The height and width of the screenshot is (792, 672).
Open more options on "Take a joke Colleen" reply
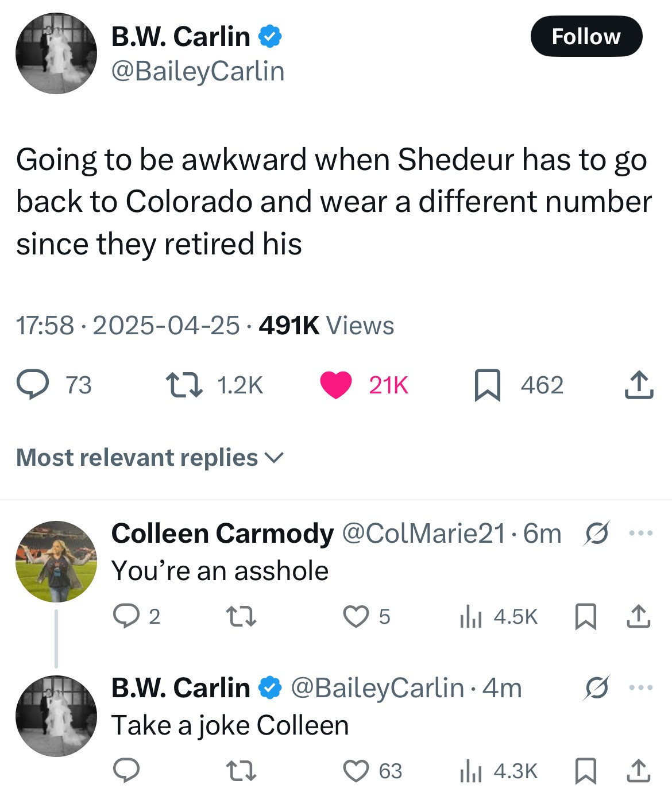pos(640,687)
